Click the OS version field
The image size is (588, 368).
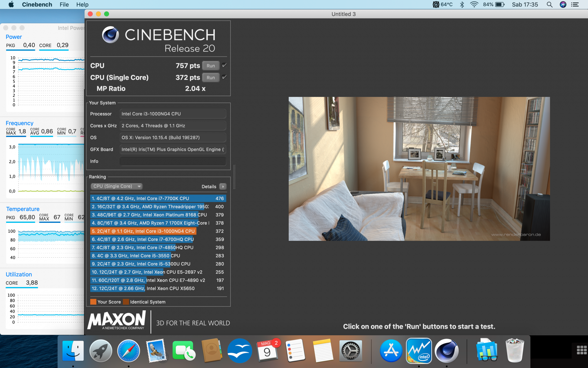[x=173, y=137]
